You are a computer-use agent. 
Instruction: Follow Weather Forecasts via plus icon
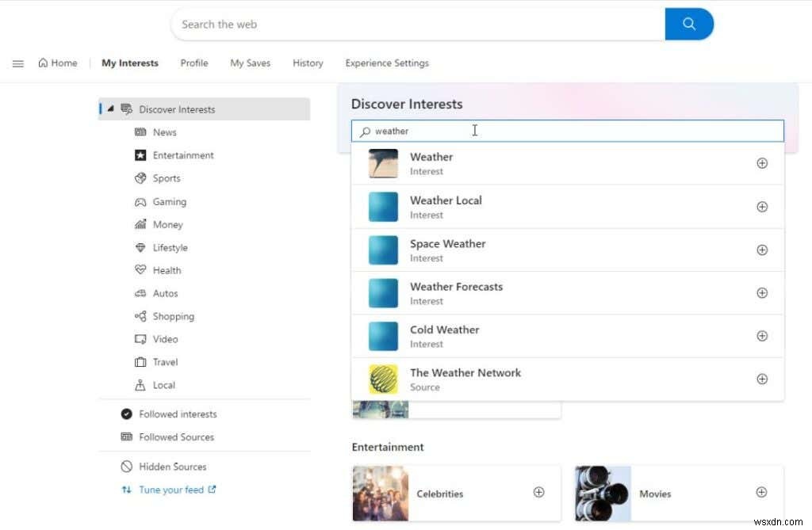pyautogui.click(x=762, y=292)
